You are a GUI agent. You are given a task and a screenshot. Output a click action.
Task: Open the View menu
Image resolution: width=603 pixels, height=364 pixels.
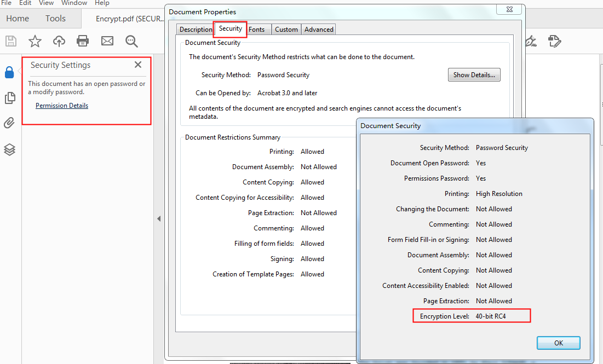[x=46, y=3]
